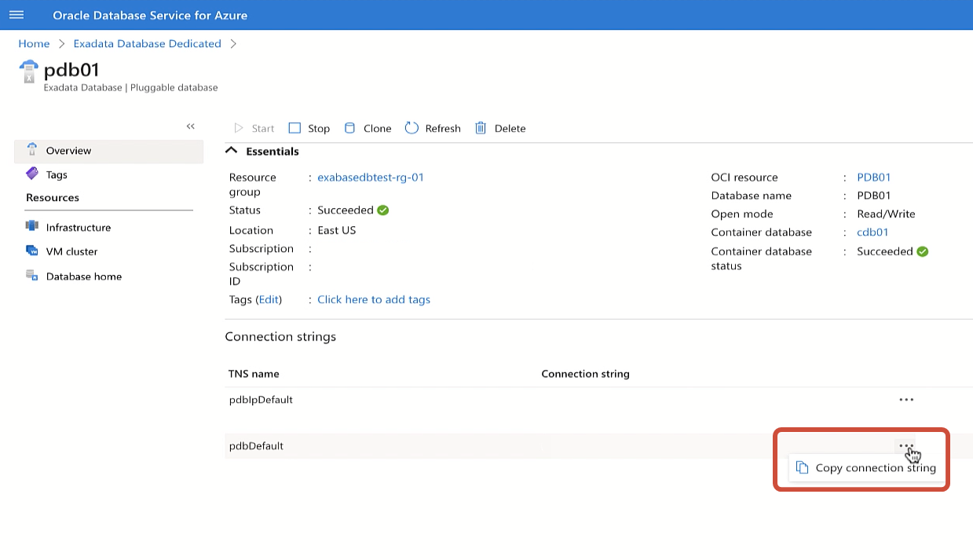Click the Stop square icon

[x=294, y=128]
